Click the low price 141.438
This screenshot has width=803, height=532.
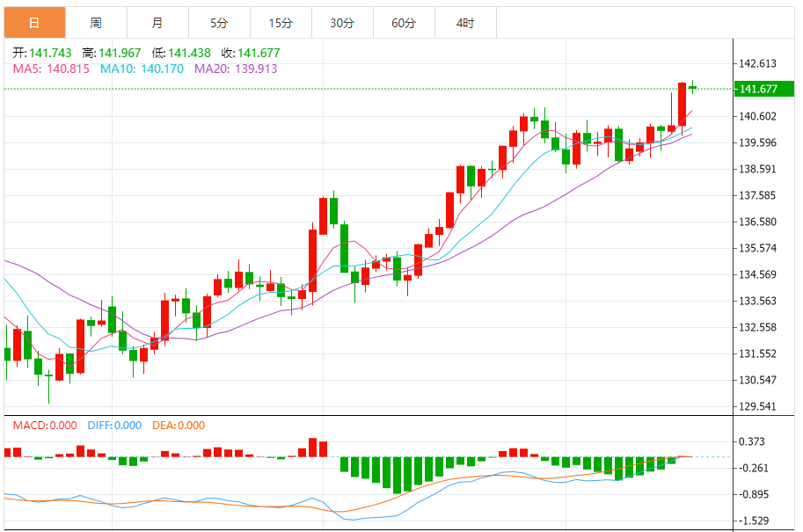click(x=189, y=53)
